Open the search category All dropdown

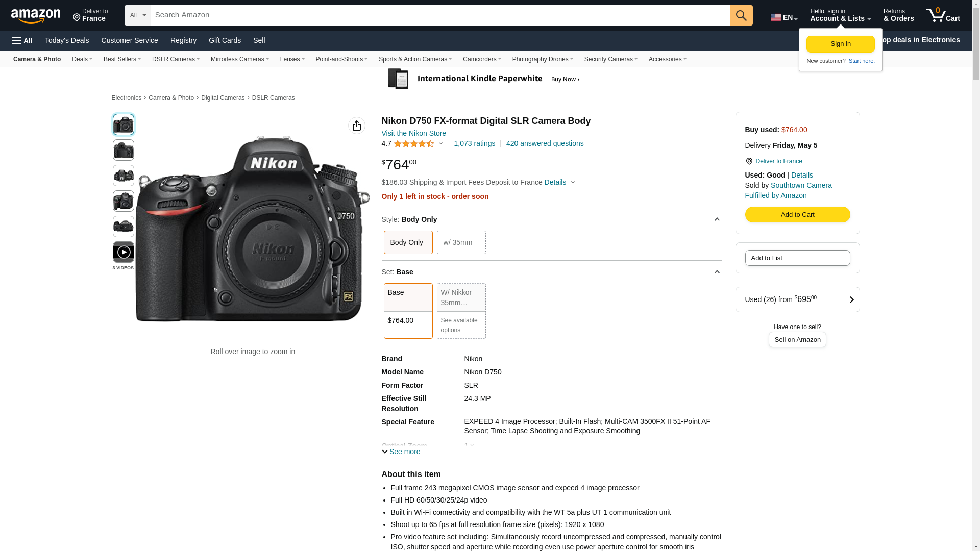[137, 15]
